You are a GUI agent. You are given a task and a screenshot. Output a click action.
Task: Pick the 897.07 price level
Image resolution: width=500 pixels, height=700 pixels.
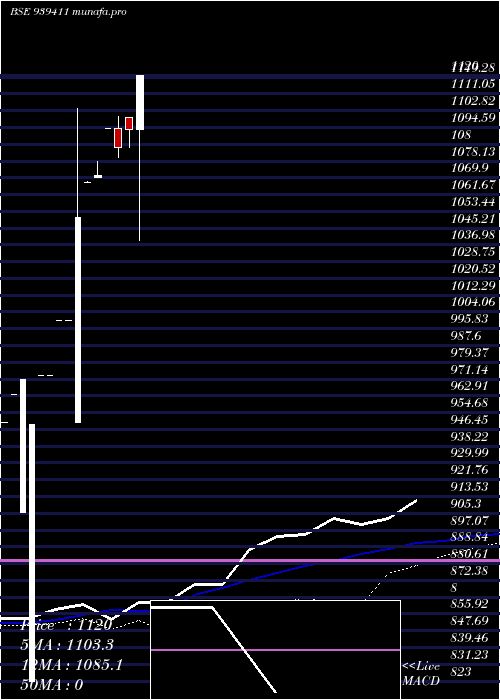[x=470, y=521]
